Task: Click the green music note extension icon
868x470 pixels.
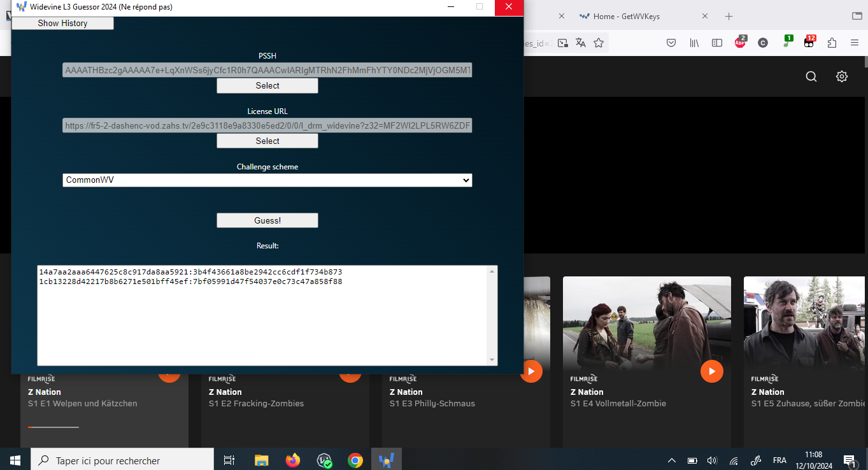Action: (786, 42)
